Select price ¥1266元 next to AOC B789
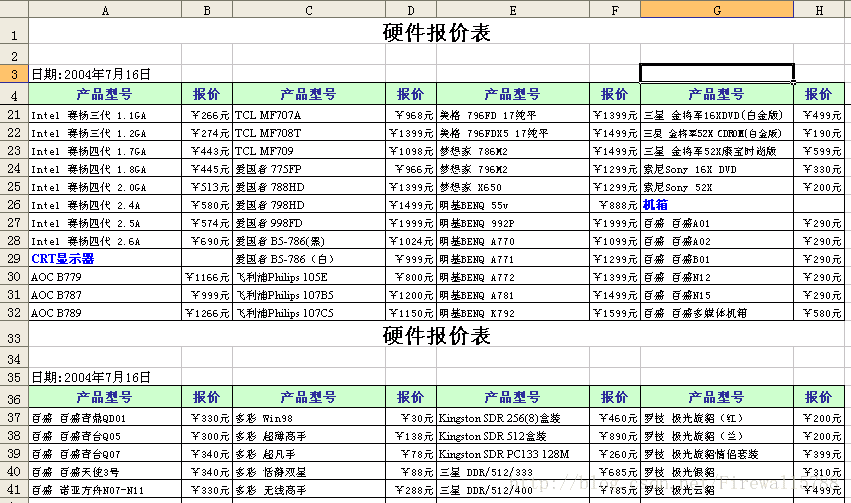The image size is (851, 503). pos(207,313)
